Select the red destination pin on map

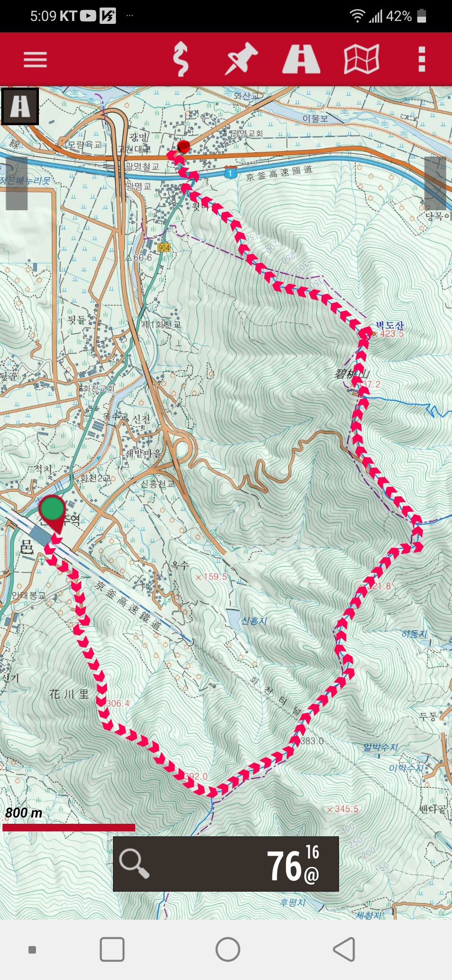pyautogui.click(x=183, y=147)
